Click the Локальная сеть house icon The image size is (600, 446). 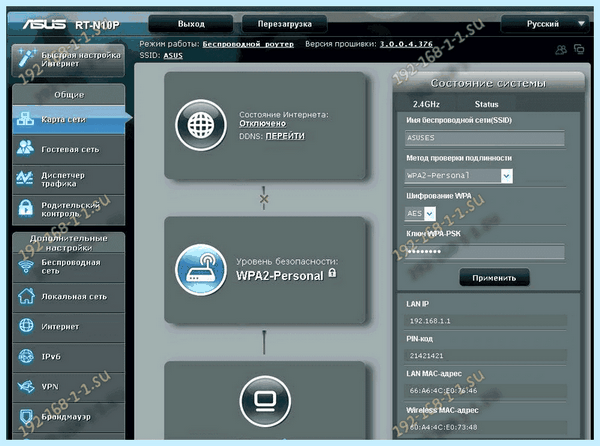(x=26, y=296)
